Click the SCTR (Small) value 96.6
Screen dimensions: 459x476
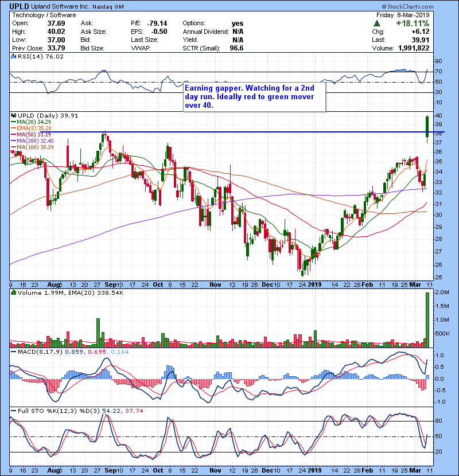tap(236, 48)
